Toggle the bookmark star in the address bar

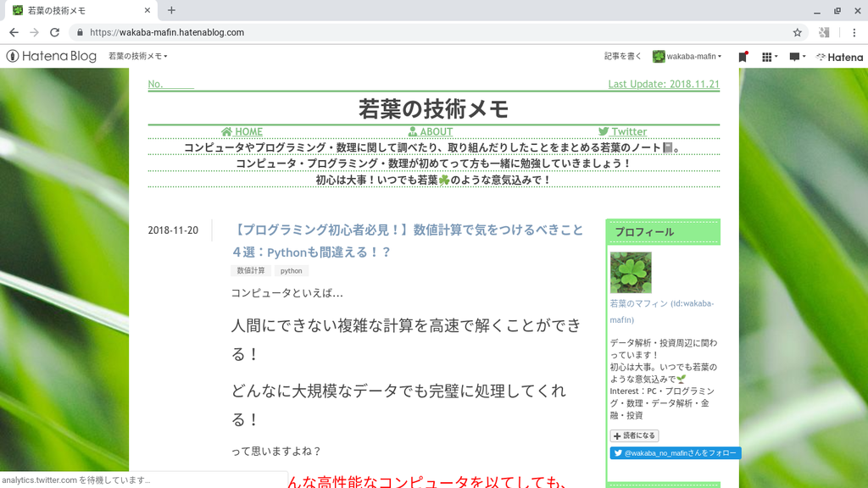[x=795, y=30]
